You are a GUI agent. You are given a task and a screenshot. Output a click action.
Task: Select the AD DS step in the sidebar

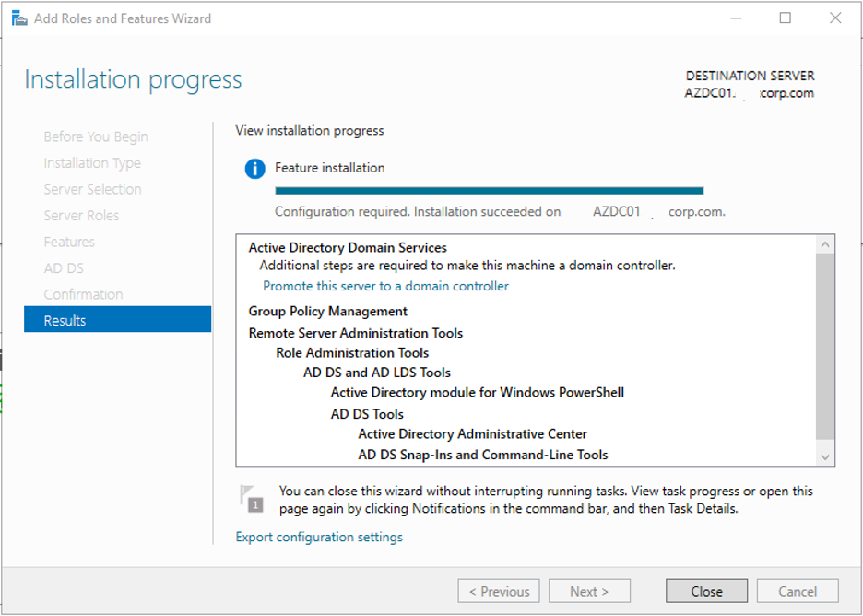64,268
